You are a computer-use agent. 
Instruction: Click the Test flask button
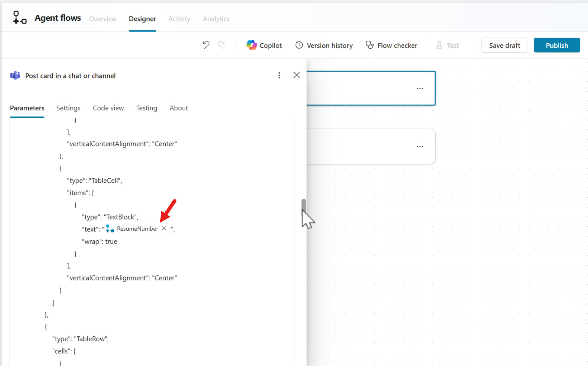pos(447,45)
